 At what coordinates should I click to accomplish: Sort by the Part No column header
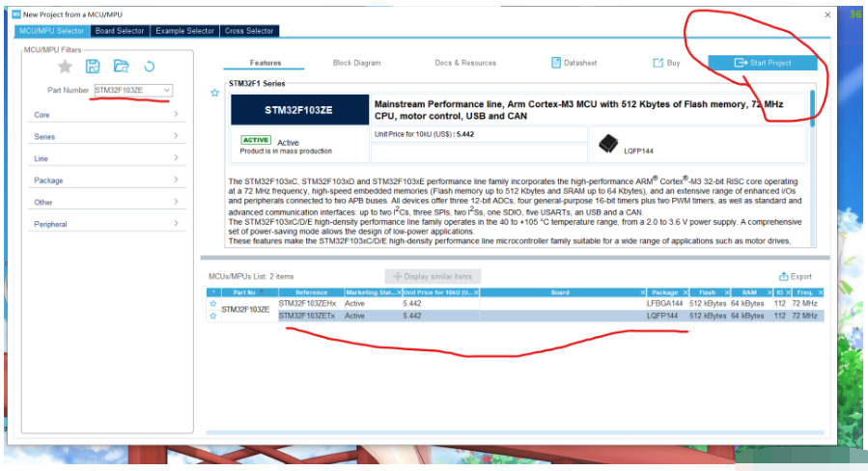244,292
